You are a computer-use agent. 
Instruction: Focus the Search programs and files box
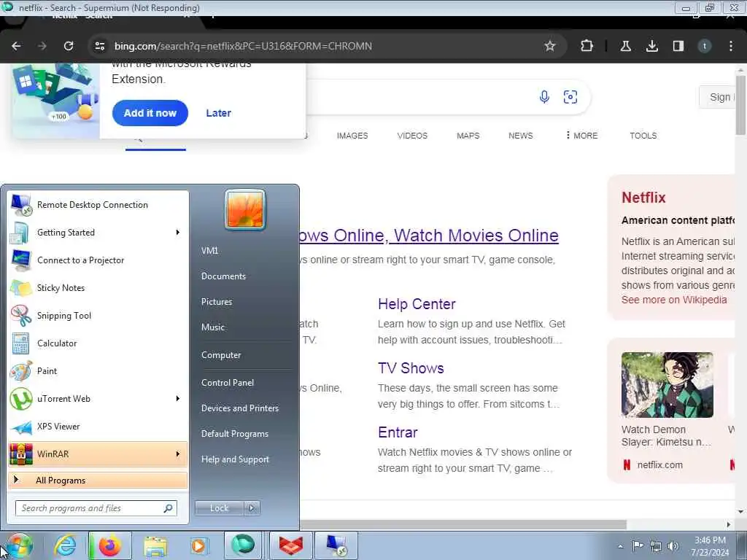pos(96,508)
